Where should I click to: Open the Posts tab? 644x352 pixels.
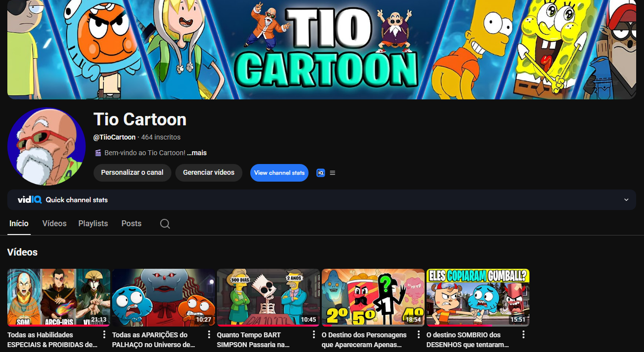coord(131,223)
